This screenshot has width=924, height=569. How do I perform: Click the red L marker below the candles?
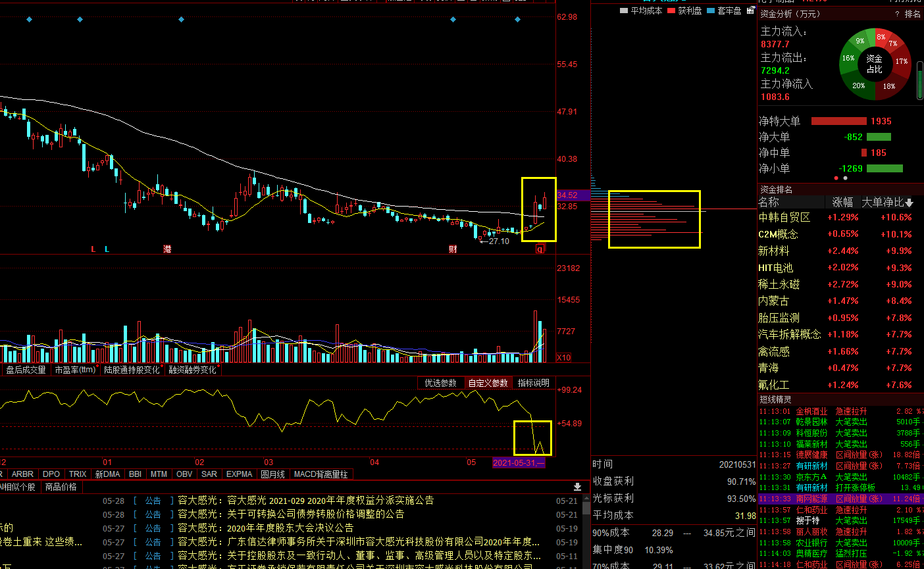point(93,249)
